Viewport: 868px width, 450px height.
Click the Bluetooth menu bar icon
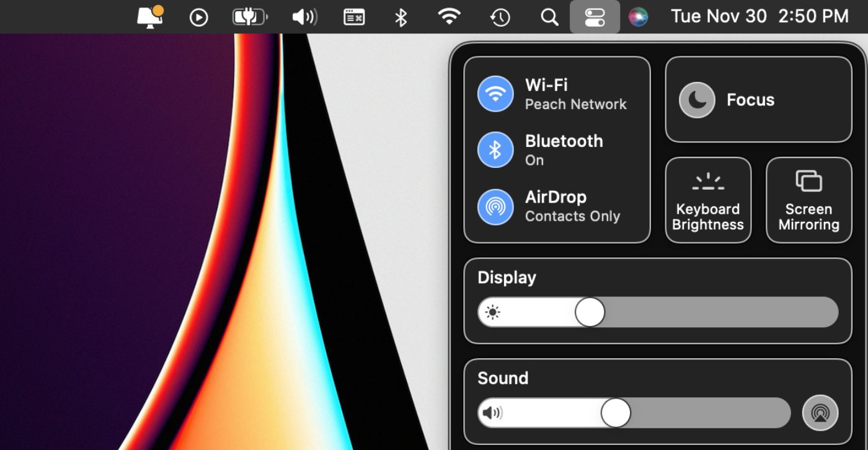click(401, 17)
